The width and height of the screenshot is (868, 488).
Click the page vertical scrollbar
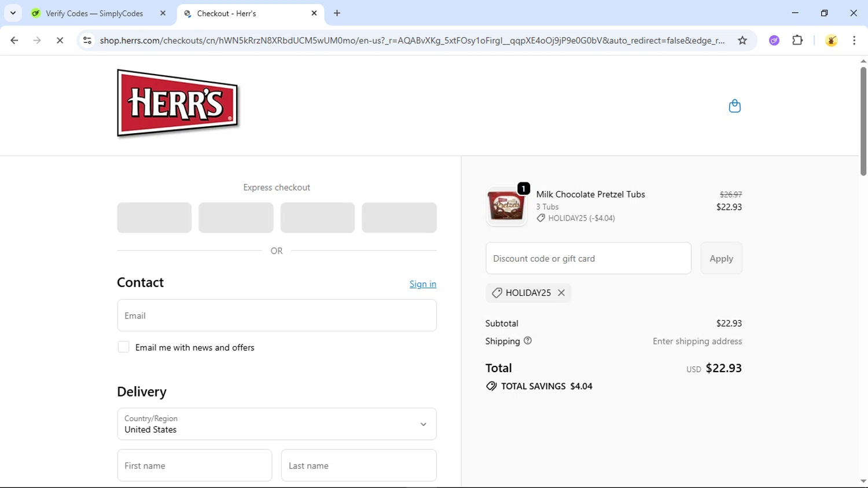(863, 122)
